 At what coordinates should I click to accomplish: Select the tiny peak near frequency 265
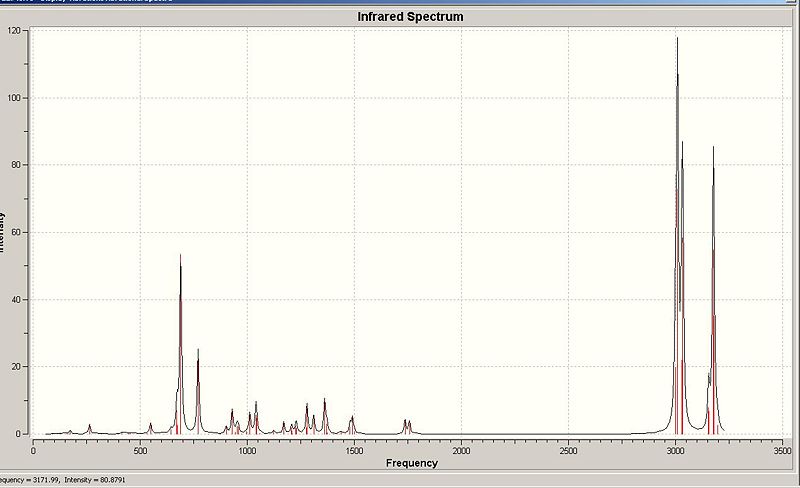[90, 429]
